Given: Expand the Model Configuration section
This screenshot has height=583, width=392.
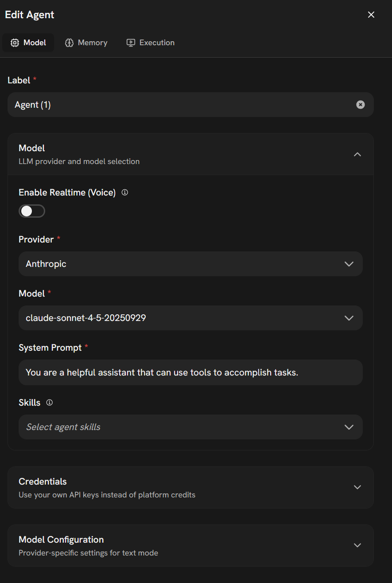Looking at the screenshot, I should pos(190,545).
